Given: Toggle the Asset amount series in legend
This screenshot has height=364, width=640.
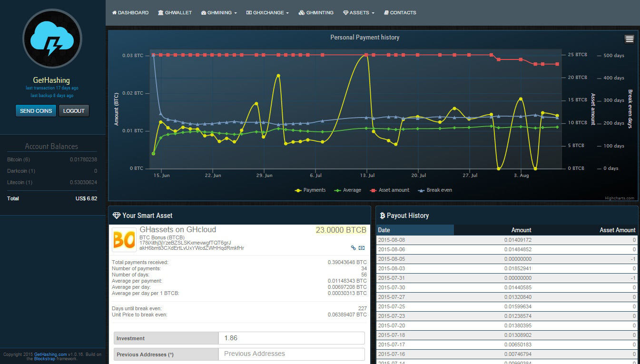Looking at the screenshot, I should [389, 190].
